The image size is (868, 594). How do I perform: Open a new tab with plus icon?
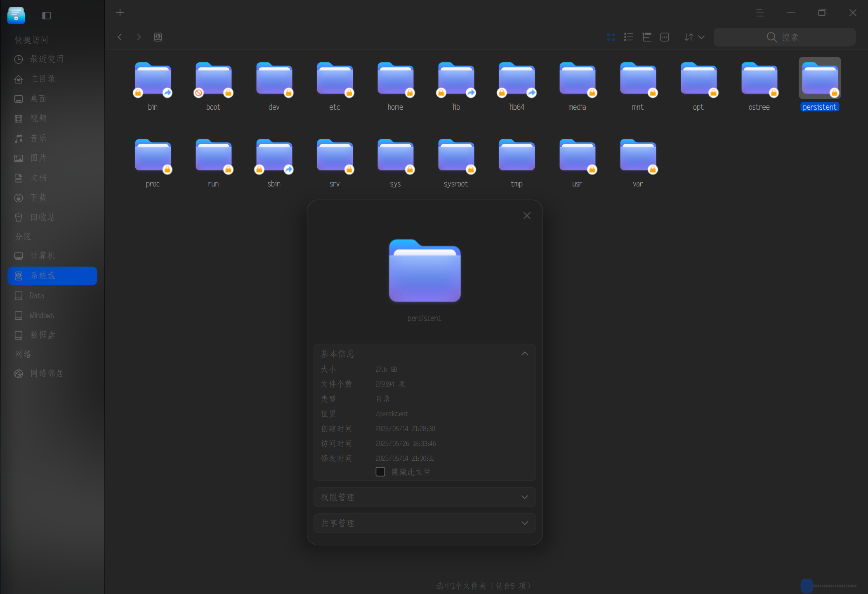tap(120, 13)
